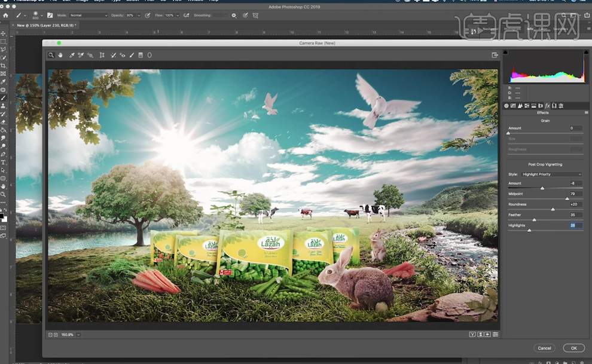Enable airbrush build-up effects
This screenshot has width=592, height=364.
click(186, 16)
